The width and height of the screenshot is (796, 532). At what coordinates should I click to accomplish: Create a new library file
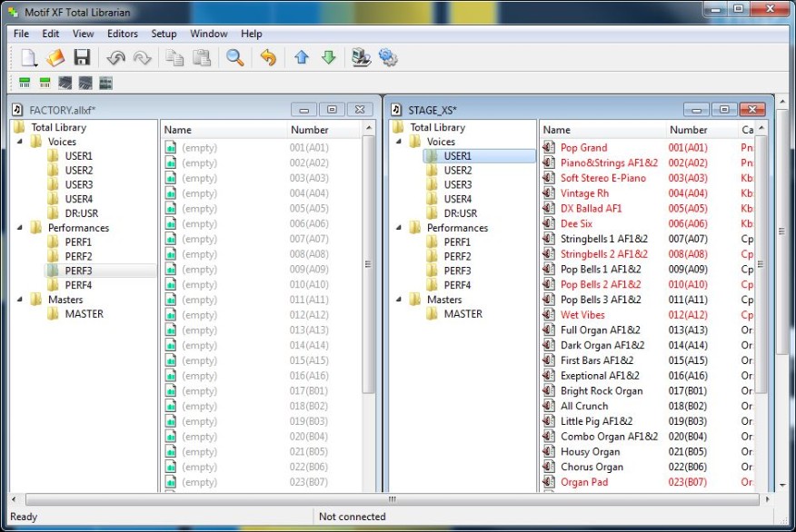[28, 58]
